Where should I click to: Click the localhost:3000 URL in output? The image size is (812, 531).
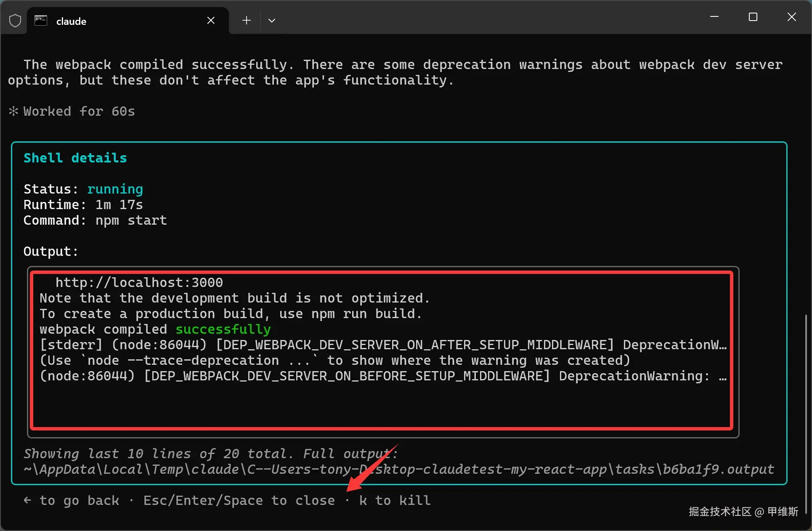pyautogui.click(x=139, y=282)
